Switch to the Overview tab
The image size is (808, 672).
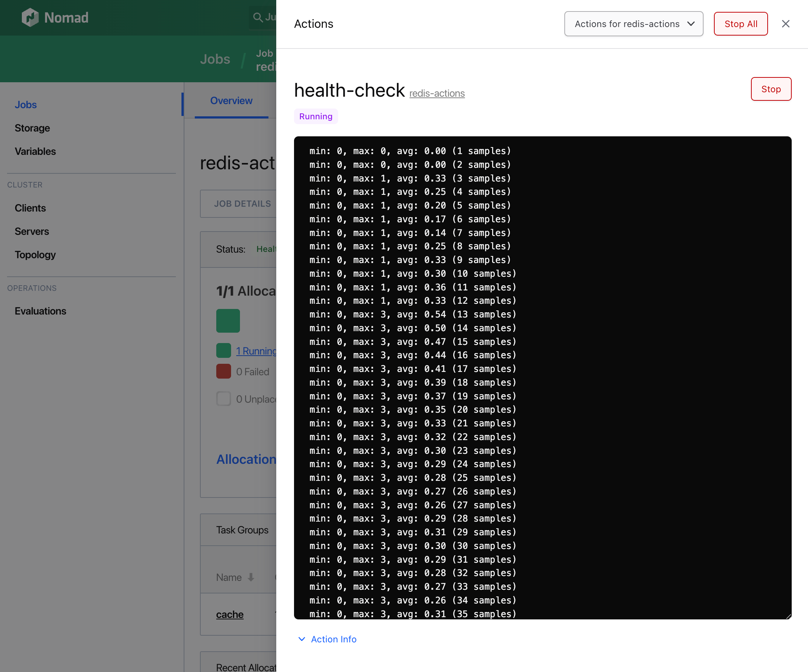(x=231, y=101)
